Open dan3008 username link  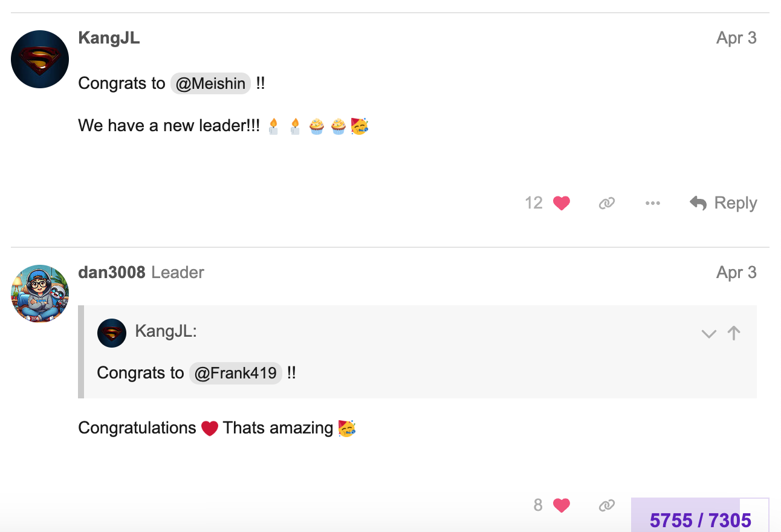[x=112, y=273]
